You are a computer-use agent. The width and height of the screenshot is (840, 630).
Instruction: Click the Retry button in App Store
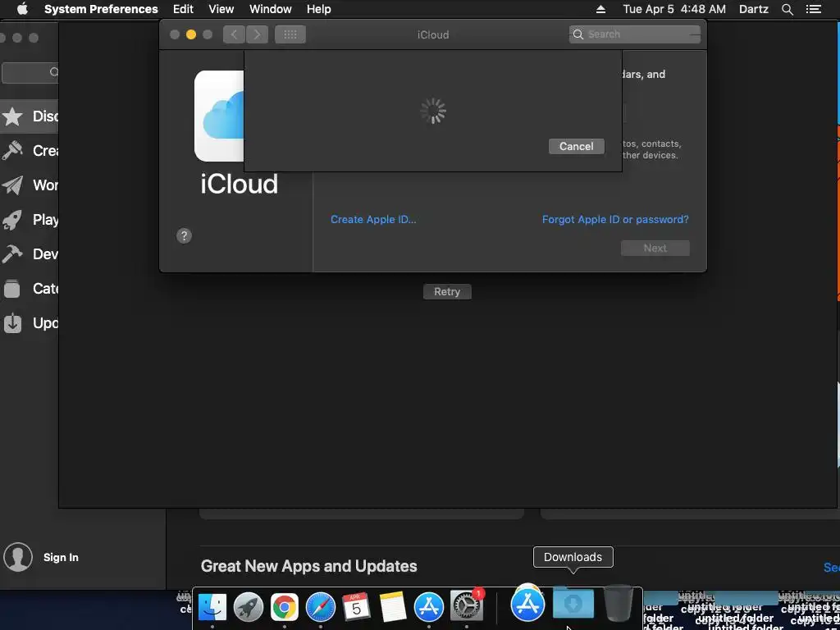[447, 291]
